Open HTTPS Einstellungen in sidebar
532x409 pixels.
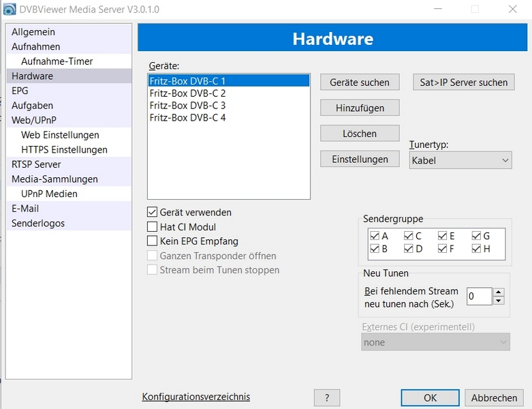(64, 149)
